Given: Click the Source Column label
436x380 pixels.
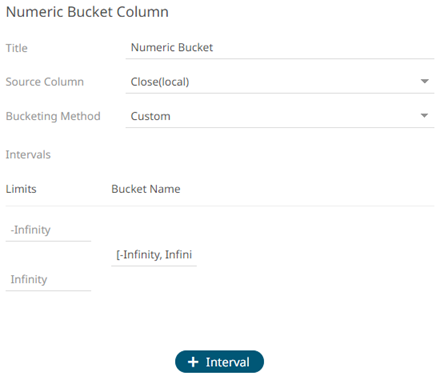Looking at the screenshot, I should 45,82.
